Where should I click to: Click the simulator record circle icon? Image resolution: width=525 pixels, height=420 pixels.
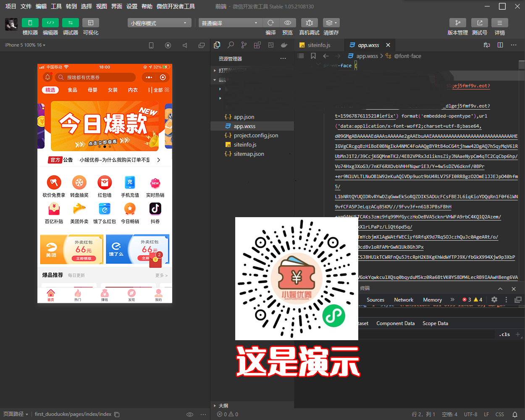pos(168,45)
